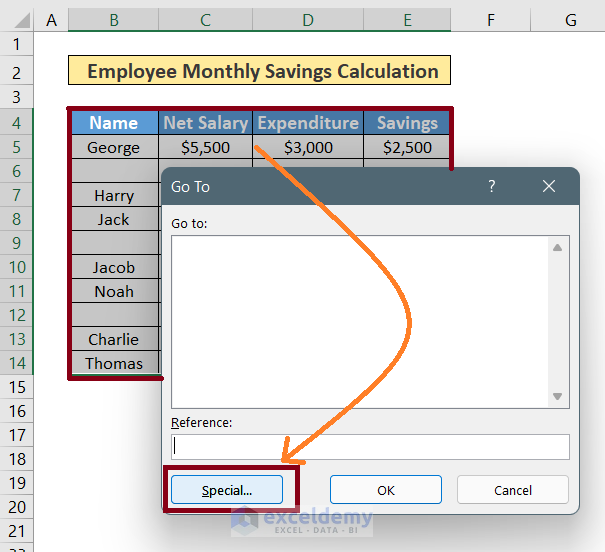Select row 6 header
The width and height of the screenshot is (605, 552).
(16, 171)
